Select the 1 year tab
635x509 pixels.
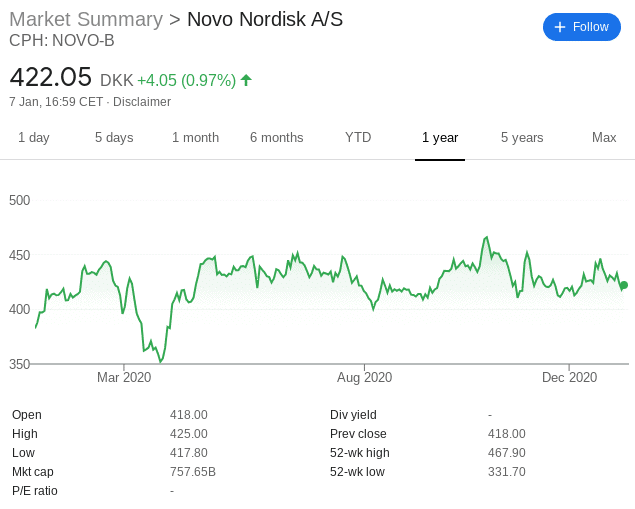440,138
